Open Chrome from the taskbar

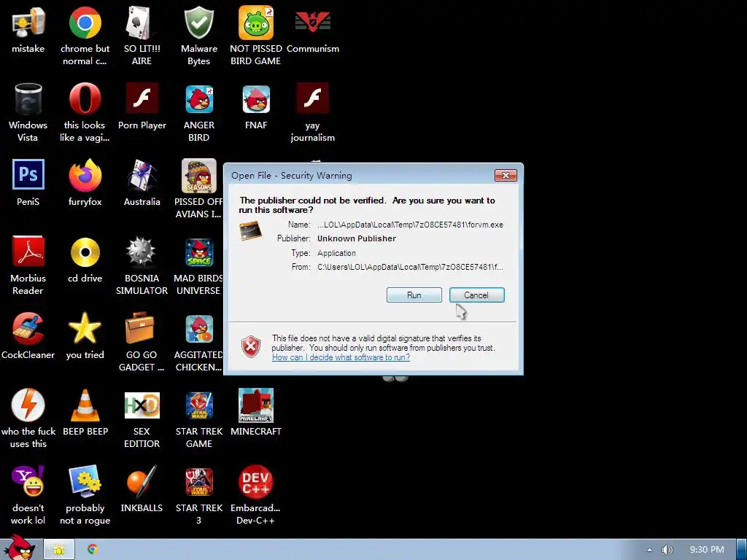(x=93, y=550)
